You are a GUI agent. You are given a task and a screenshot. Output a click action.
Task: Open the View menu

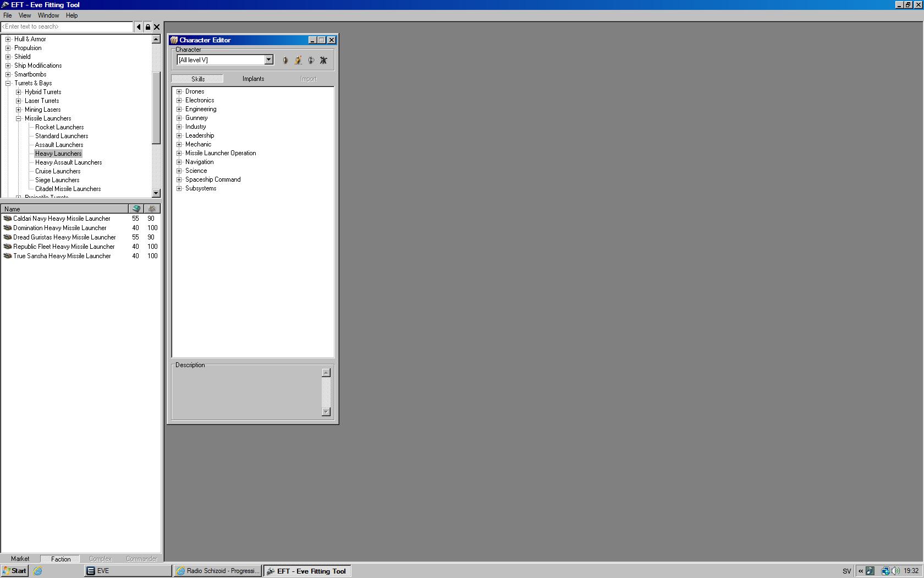tap(25, 15)
